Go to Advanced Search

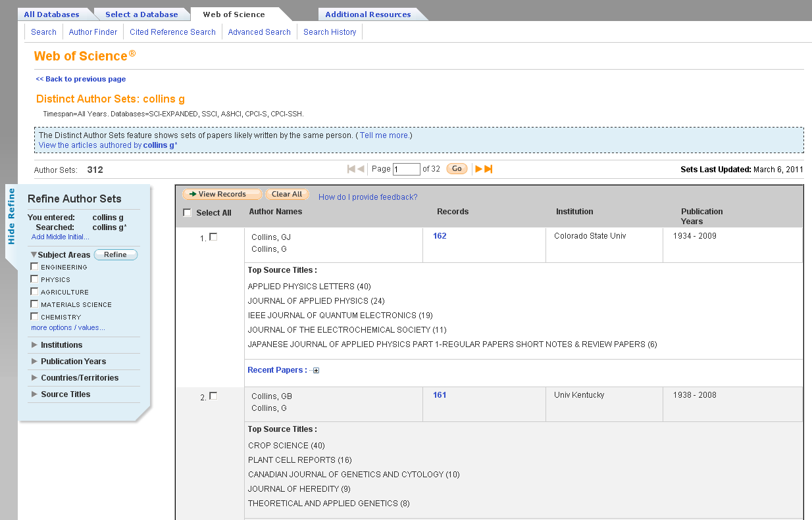(259, 32)
